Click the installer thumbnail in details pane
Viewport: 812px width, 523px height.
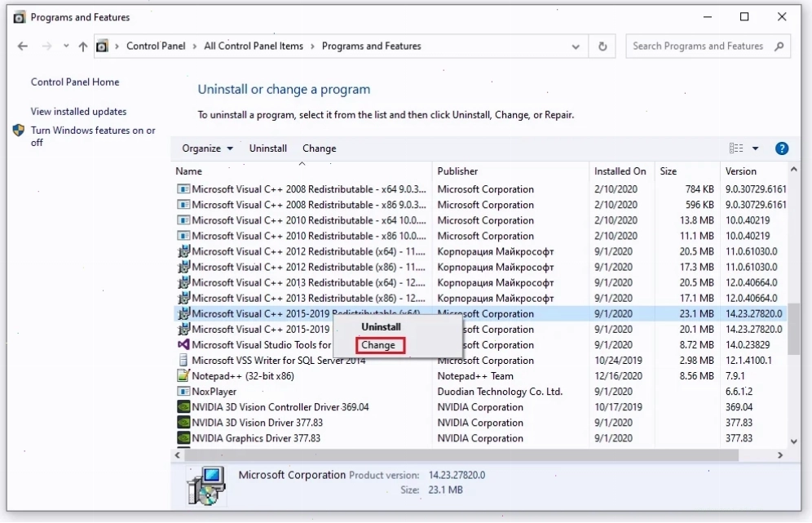[206, 485]
